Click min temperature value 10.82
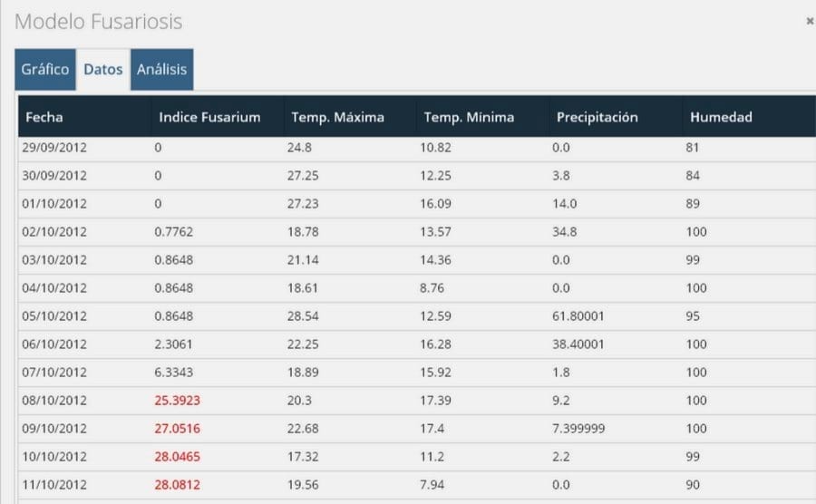This screenshot has width=816, height=504. click(435, 147)
